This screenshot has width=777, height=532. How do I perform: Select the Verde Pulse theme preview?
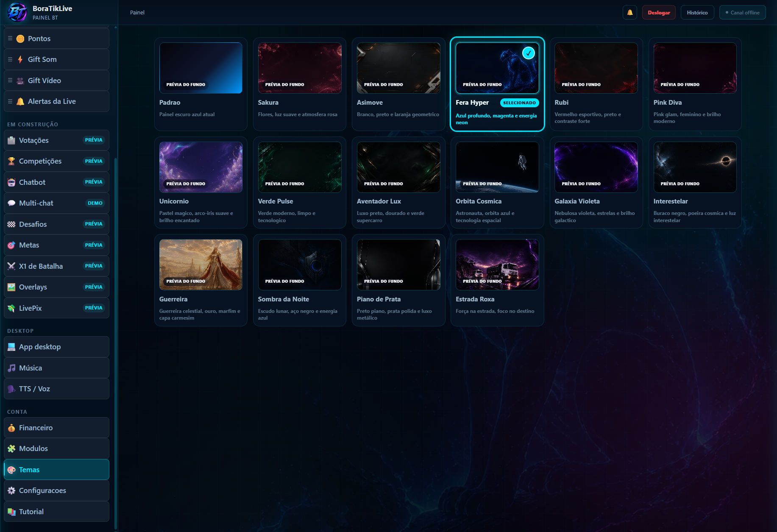click(300, 167)
